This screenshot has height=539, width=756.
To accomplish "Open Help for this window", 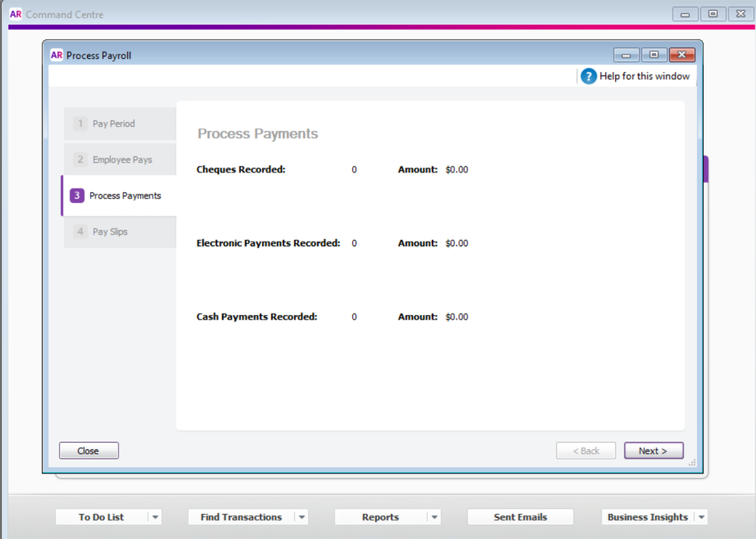I will [644, 76].
